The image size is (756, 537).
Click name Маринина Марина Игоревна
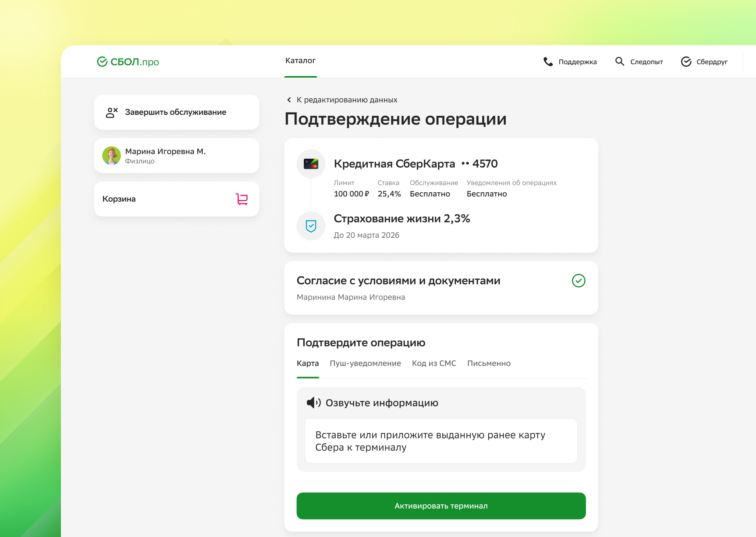point(351,297)
